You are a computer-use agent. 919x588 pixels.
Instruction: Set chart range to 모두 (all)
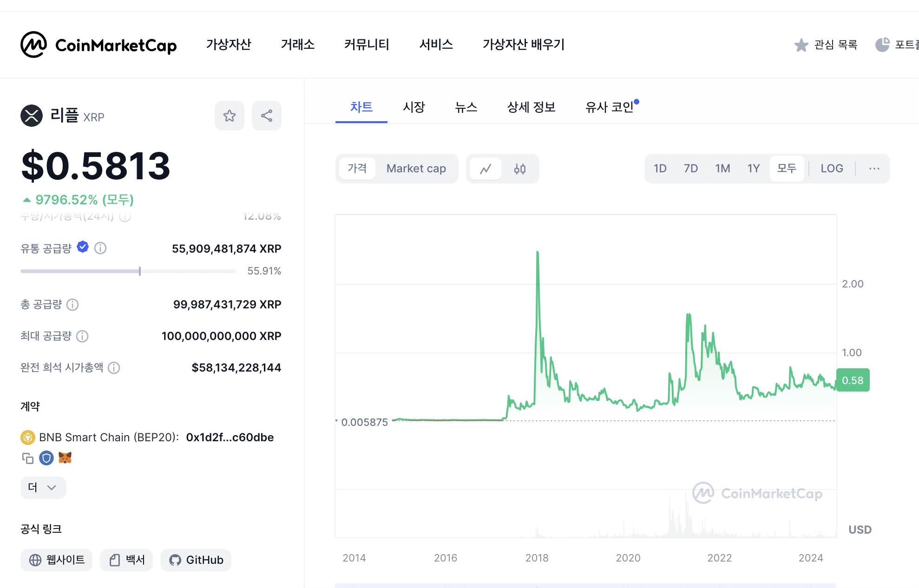pos(787,169)
